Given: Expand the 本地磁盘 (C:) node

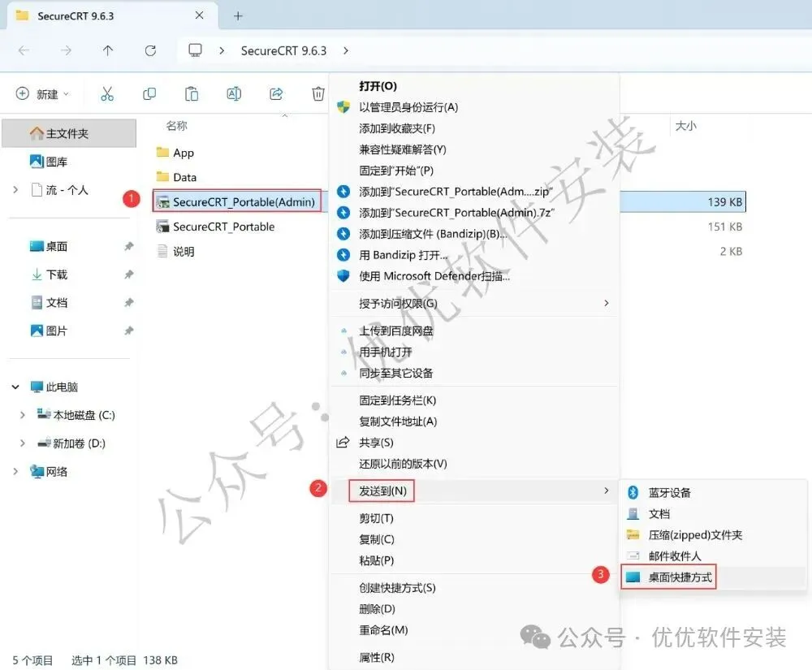Looking at the screenshot, I should 22,415.
